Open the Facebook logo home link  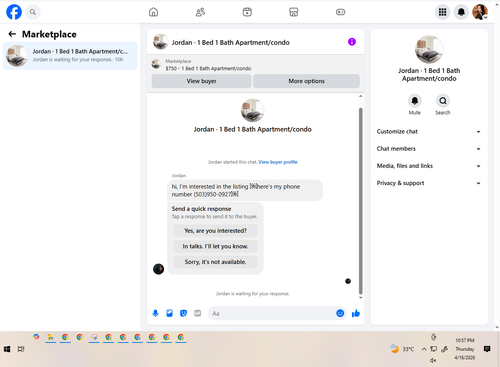(14, 12)
